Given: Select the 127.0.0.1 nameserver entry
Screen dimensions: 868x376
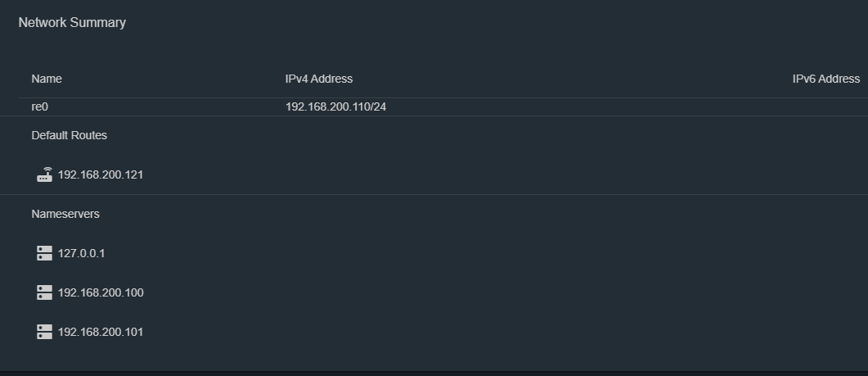Looking at the screenshot, I should pos(81,253).
